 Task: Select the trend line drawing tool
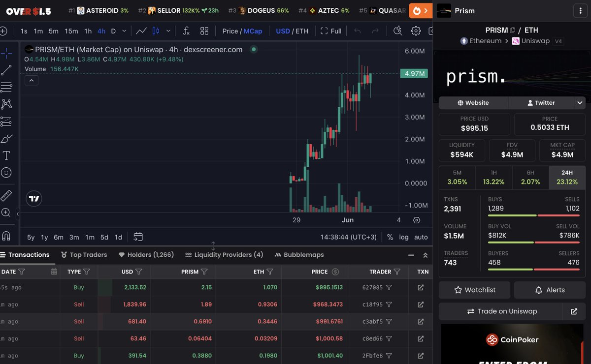6,70
